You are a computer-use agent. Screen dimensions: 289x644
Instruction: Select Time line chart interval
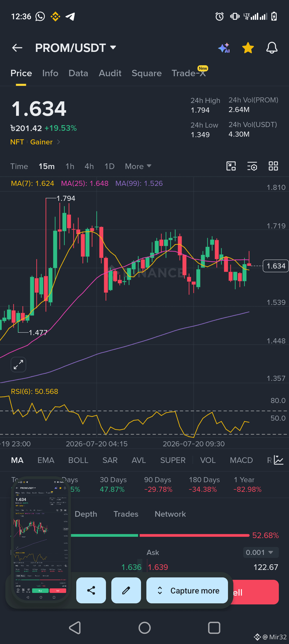tap(19, 166)
